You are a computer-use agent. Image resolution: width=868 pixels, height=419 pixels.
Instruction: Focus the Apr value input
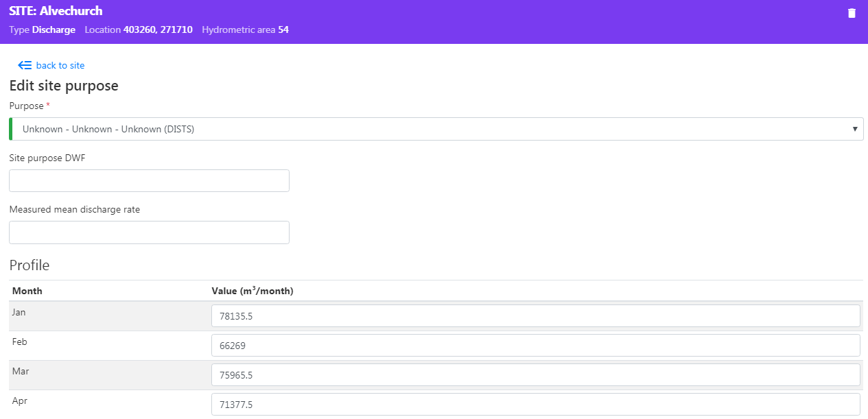[535, 405]
